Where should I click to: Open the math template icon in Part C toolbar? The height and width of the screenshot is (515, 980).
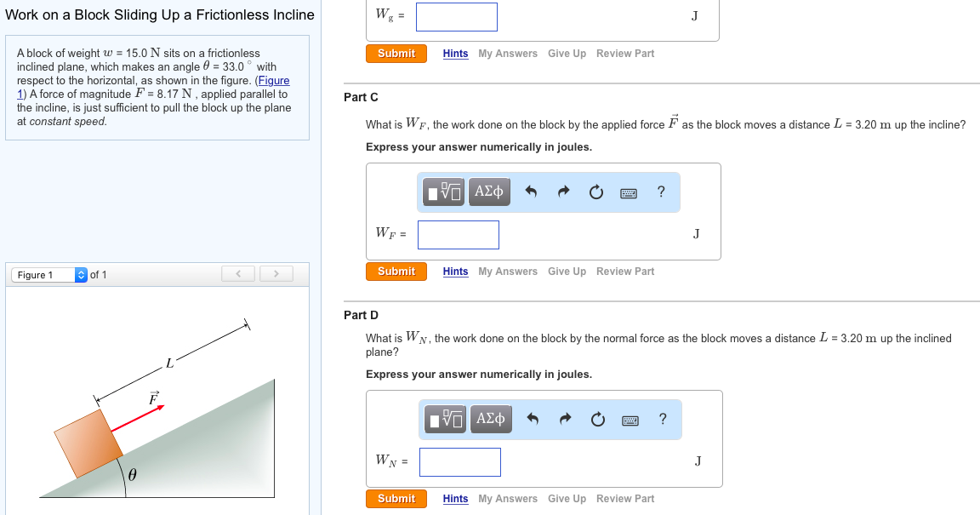[x=443, y=192]
